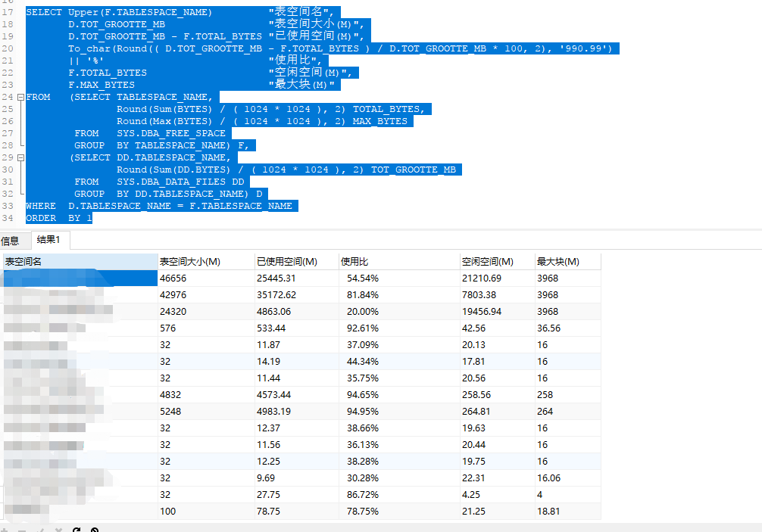Select cell with value 12.25
This screenshot has height=532, width=762.
coord(296,461)
